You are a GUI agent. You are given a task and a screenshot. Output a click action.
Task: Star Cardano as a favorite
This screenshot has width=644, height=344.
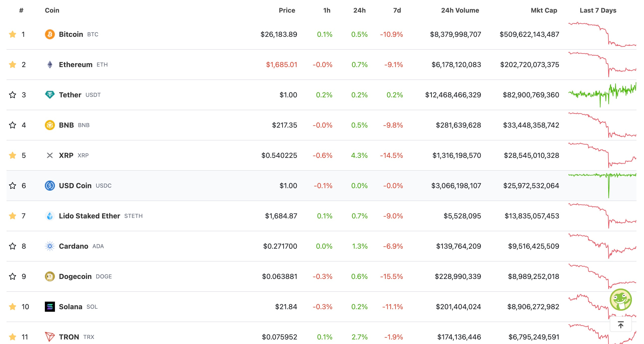click(x=12, y=246)
